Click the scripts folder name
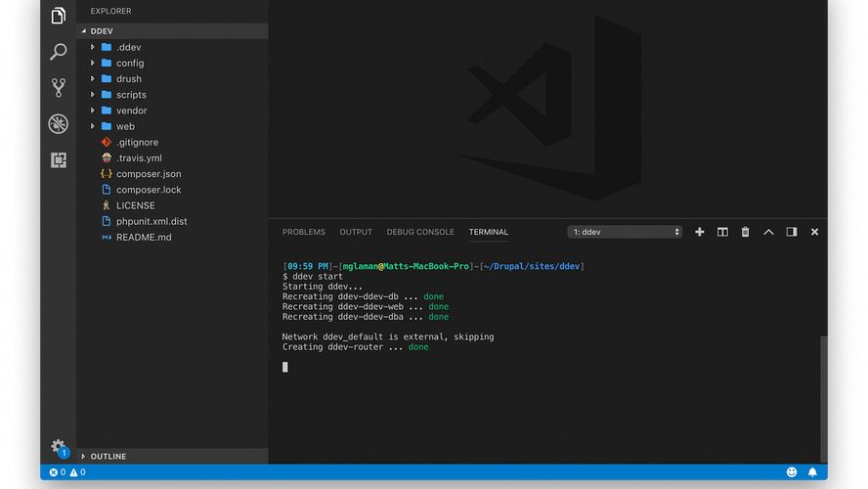Viewport: 868px width, 489px height. click(131, 95)
